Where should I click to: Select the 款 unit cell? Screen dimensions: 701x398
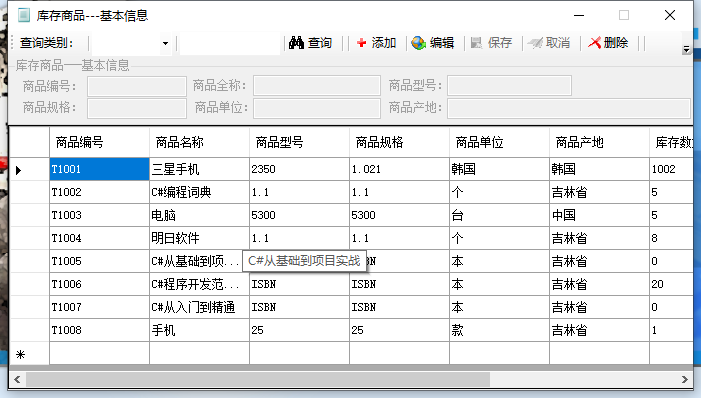(499, 330)
